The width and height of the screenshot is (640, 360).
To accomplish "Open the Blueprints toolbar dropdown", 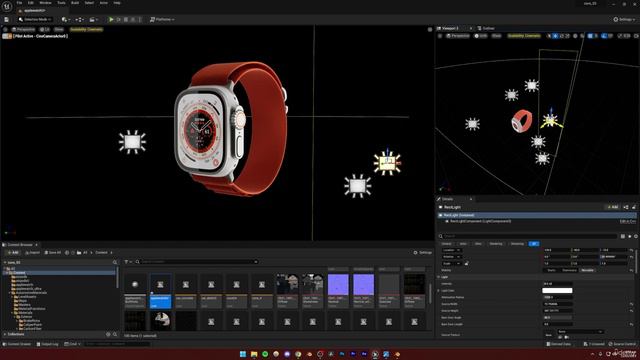I will coord(79,19).
